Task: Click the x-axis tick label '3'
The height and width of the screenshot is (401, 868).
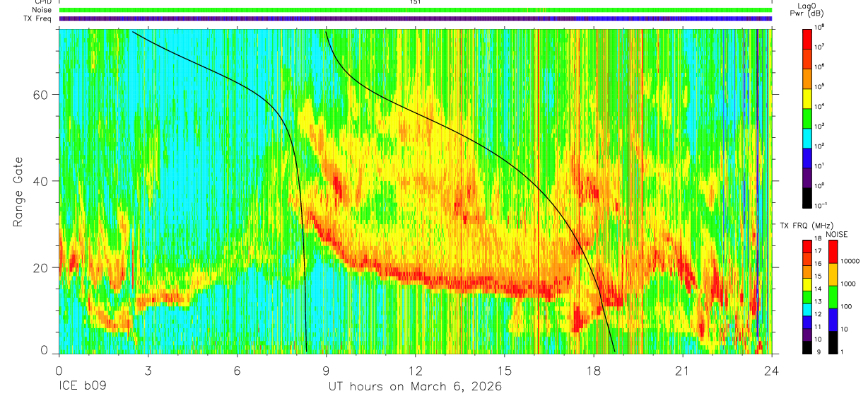Action: coord(148,371)
